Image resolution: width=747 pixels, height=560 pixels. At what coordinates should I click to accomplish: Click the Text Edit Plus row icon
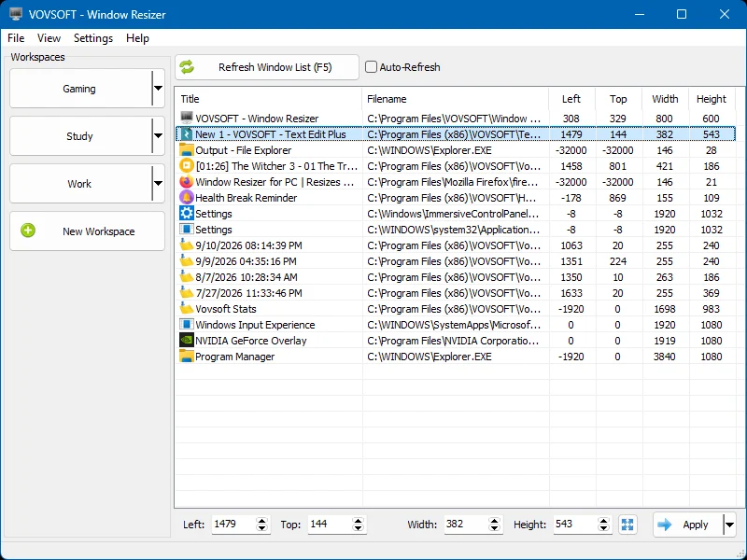tap(186, 134)
